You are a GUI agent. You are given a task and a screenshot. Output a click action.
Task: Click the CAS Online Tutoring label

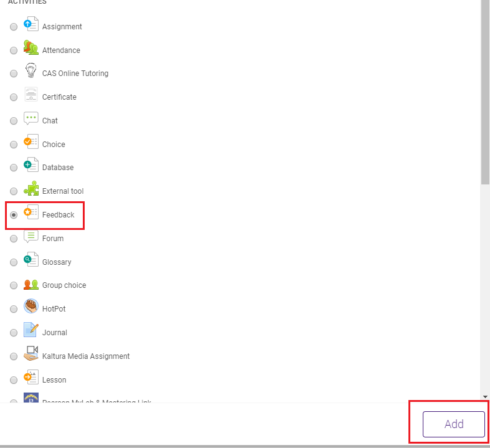click(75, 74)
